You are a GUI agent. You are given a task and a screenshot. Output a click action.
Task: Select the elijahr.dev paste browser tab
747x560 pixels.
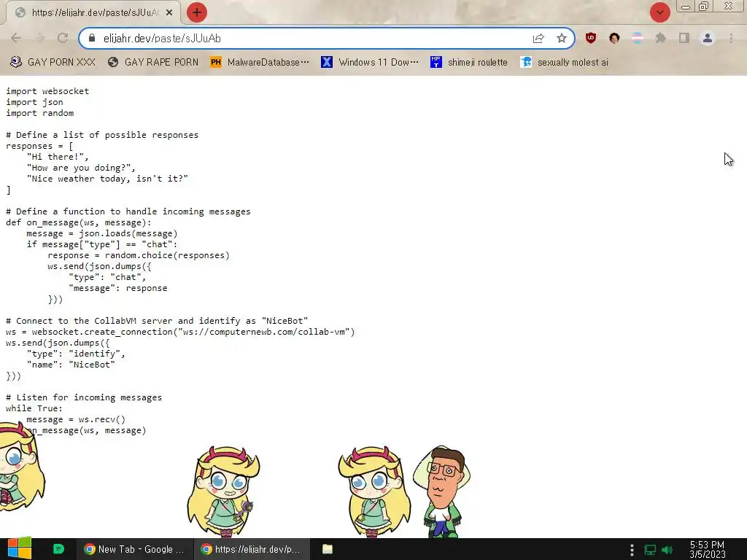93,13
